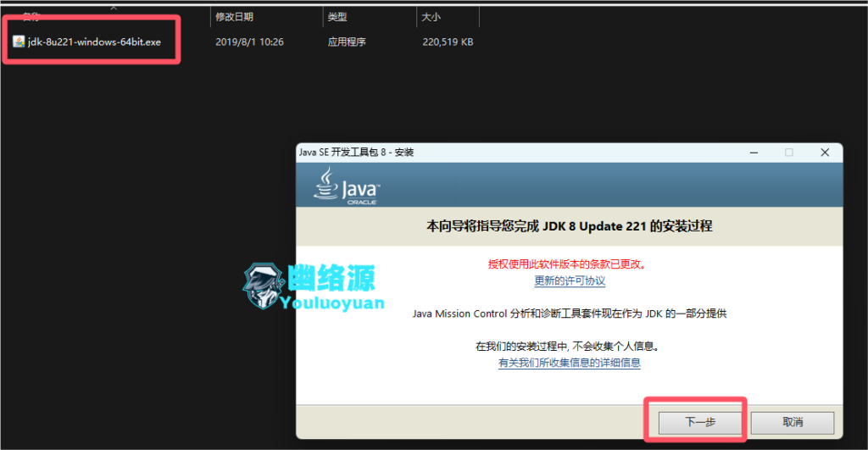Sort by the 类型 column header
This screenshot has height=450, width=868.
tap(337, 17)
